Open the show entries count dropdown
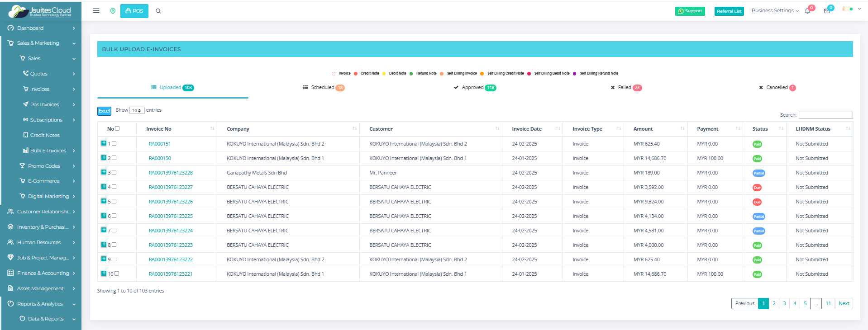The image size is (868, 330). pos(137,110)
